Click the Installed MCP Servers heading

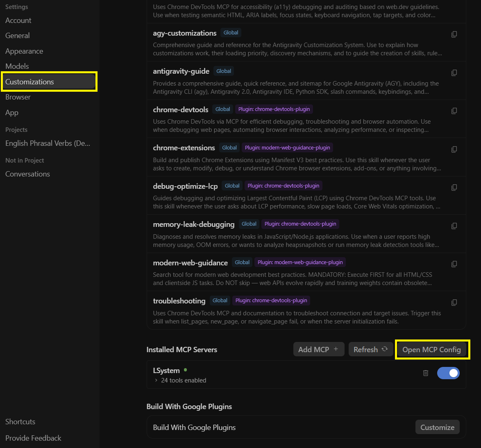(182, 350)
